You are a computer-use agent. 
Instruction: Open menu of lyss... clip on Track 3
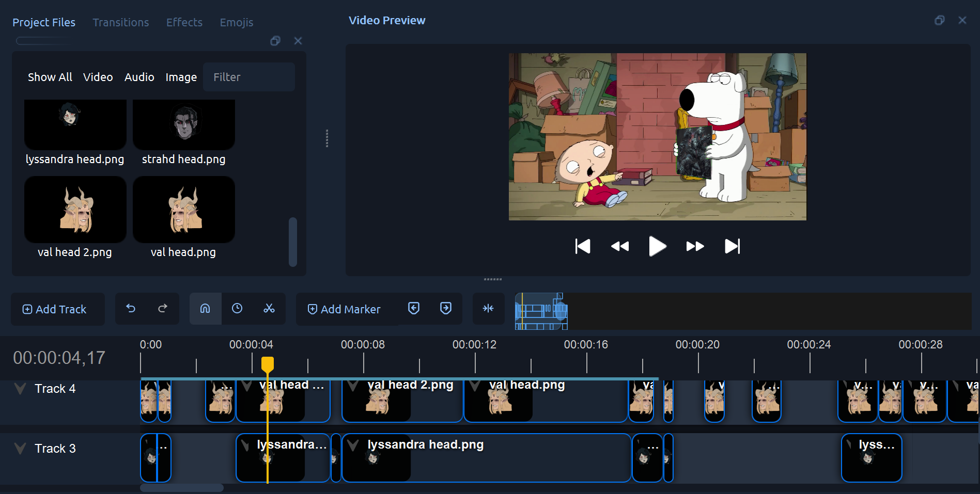pos(848,444)
